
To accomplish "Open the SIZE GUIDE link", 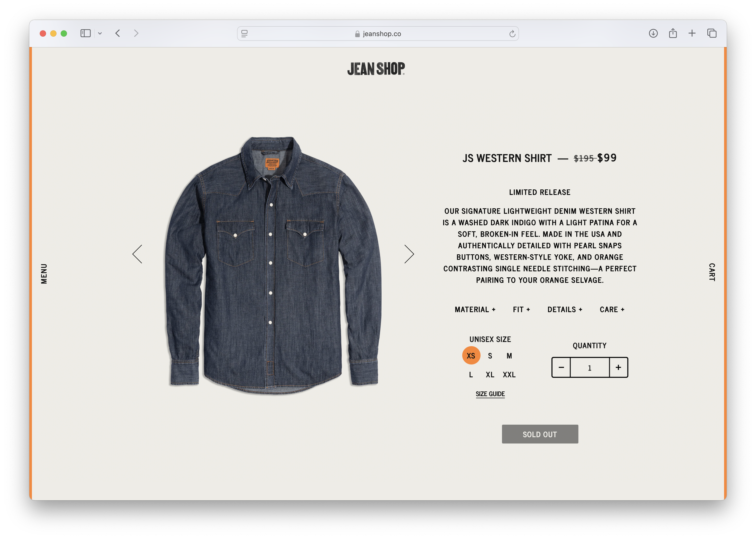I will click(x=490, y=394).
